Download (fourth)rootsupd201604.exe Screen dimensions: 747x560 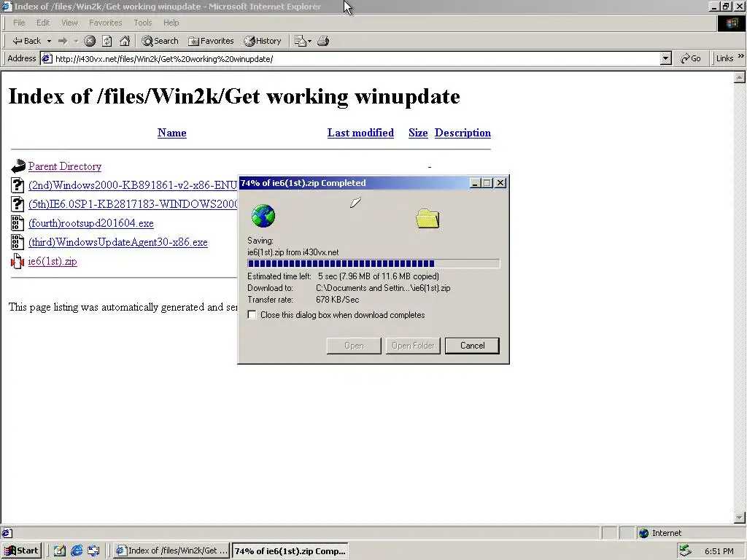[x=91, y=223]
